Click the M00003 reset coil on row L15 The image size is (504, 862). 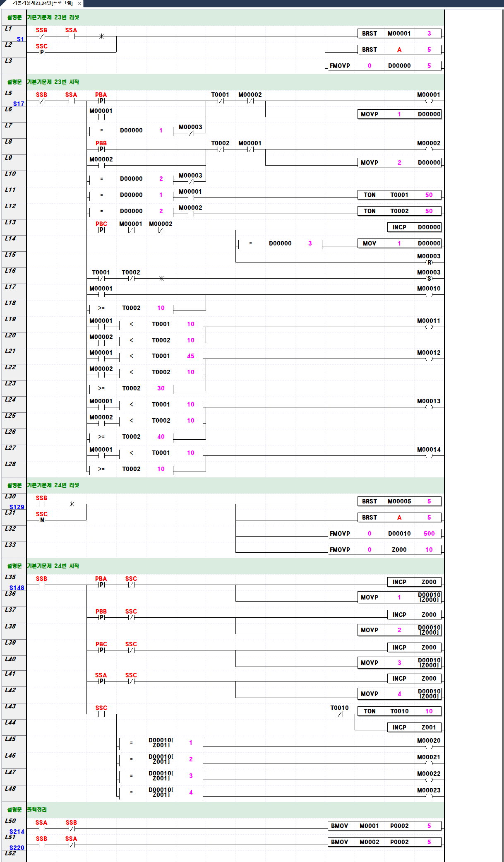click(x=429, y=262)
